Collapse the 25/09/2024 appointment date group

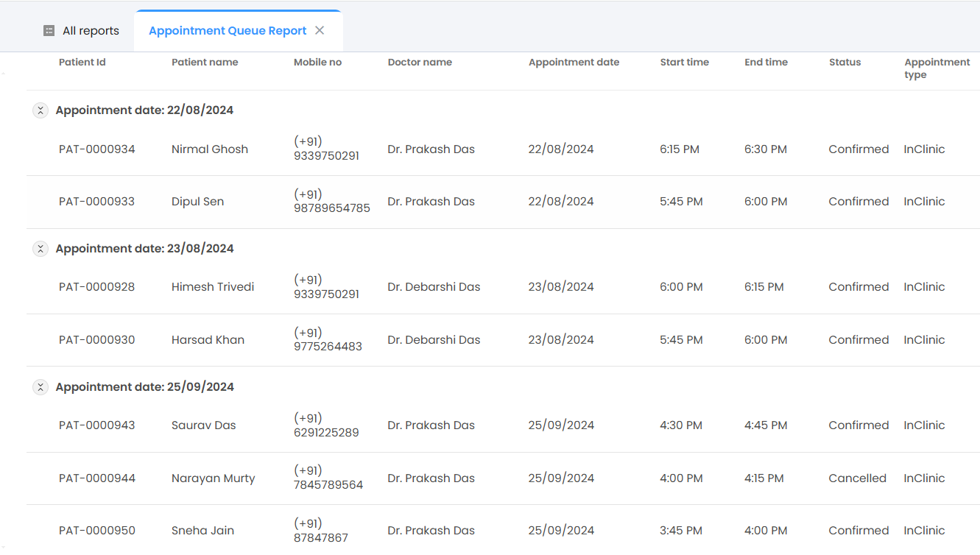coord(40,387)
